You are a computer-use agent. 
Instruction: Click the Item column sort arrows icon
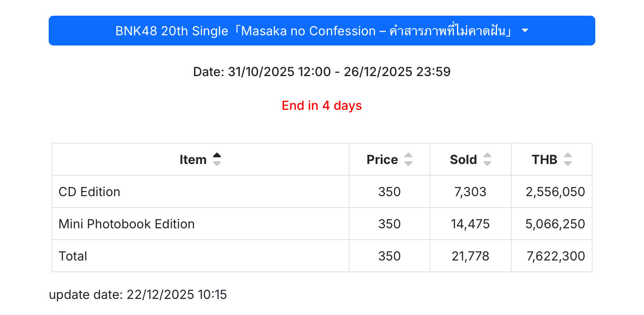pos(217,159)
